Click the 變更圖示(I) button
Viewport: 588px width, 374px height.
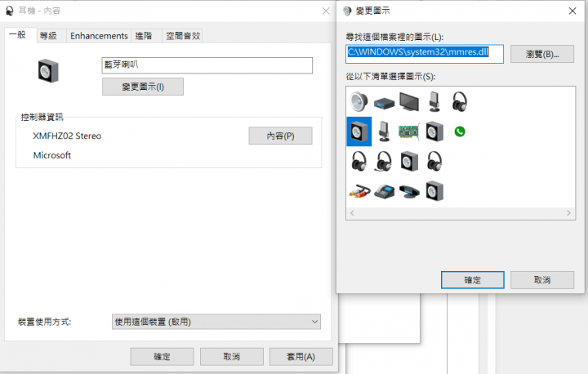[x=143, y=87]
